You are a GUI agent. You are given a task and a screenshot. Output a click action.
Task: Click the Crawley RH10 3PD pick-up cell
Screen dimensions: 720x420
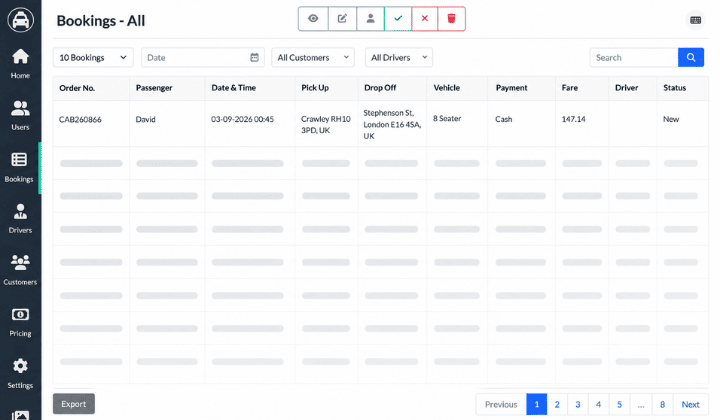click(x=326, y=124)
